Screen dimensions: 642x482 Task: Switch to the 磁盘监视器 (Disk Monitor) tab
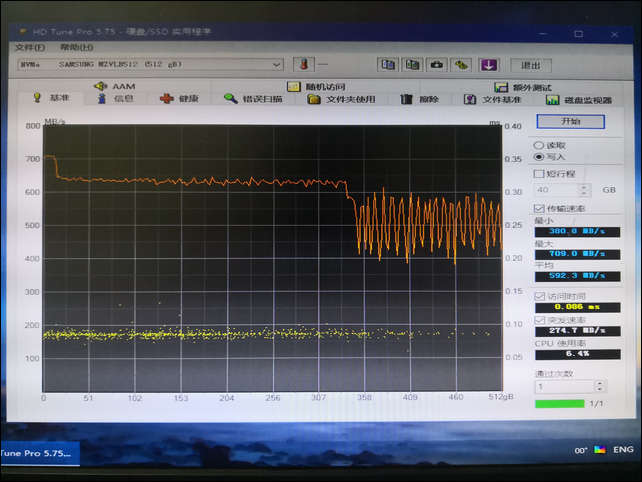coord(580,99)
